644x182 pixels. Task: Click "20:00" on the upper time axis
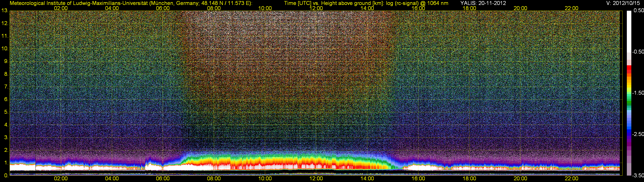coord(521,8)
